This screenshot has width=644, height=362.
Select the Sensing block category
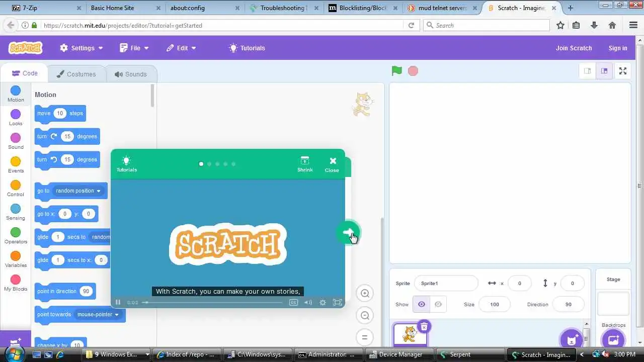pyautogui.click(x=16, y=212)
